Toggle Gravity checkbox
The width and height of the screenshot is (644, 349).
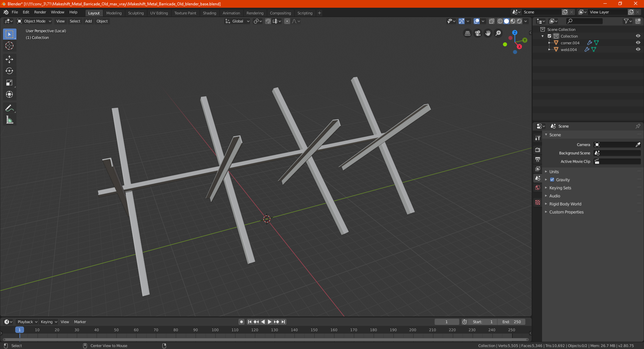552,180
